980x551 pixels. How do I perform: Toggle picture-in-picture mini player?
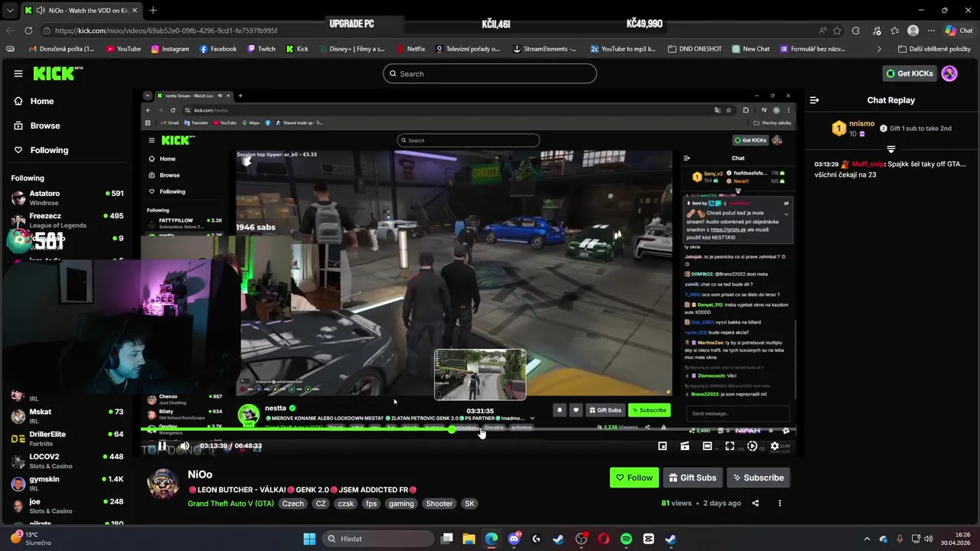pyautogui.click(x=662, y=446)
